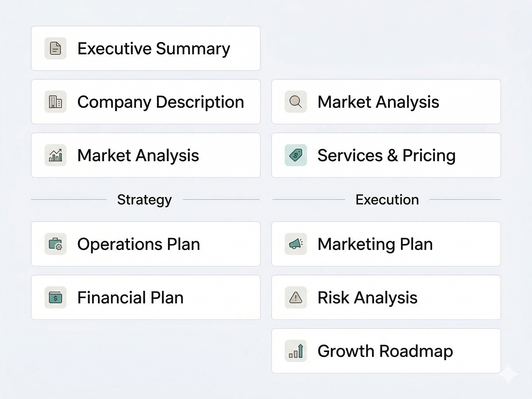Open the Risk Analysis card
532x399 pixels.
tap(386, 298)
